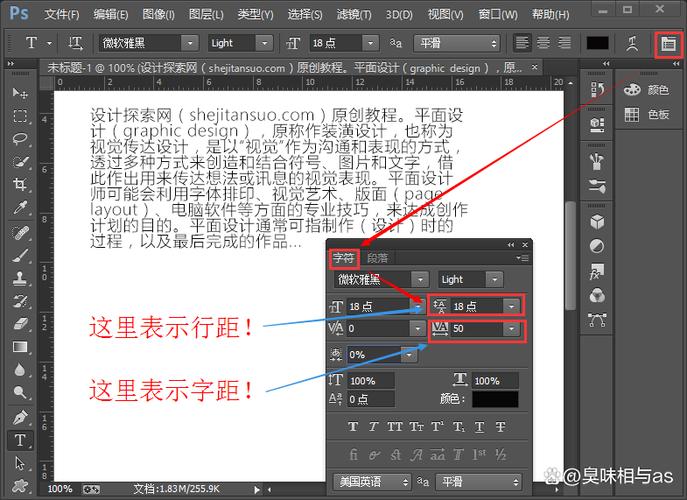Select the Move tool
Screen dimensions: 687x500
point(20,93)
